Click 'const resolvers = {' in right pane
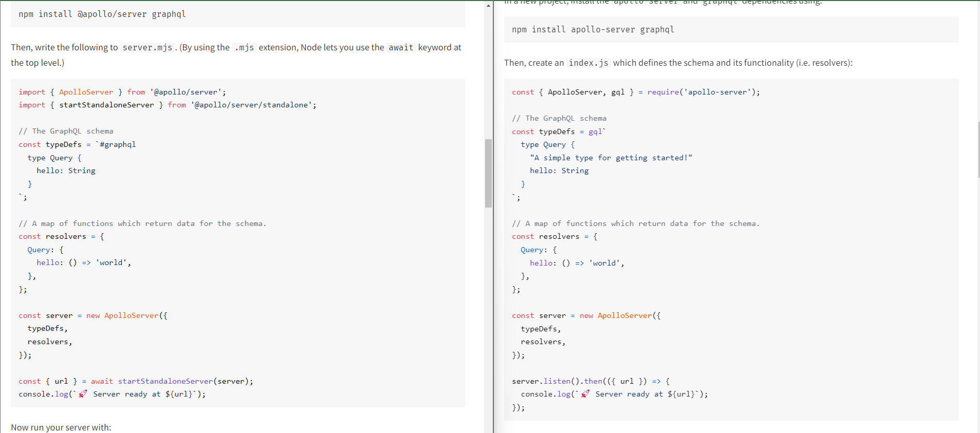The image size is (980, 433). click(554, 236)
